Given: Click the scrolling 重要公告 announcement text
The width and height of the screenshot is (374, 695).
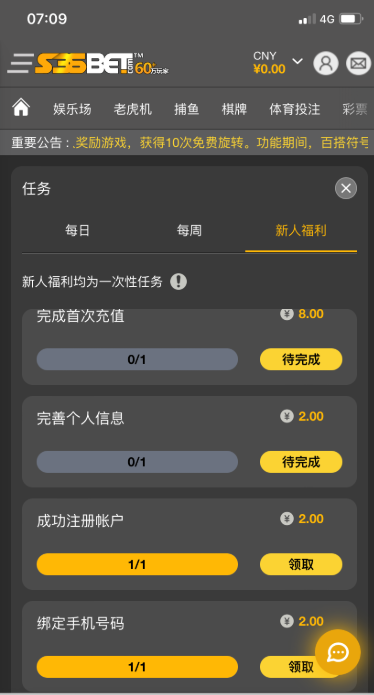Looking at the screenshot, I should (x=222, y=142).
